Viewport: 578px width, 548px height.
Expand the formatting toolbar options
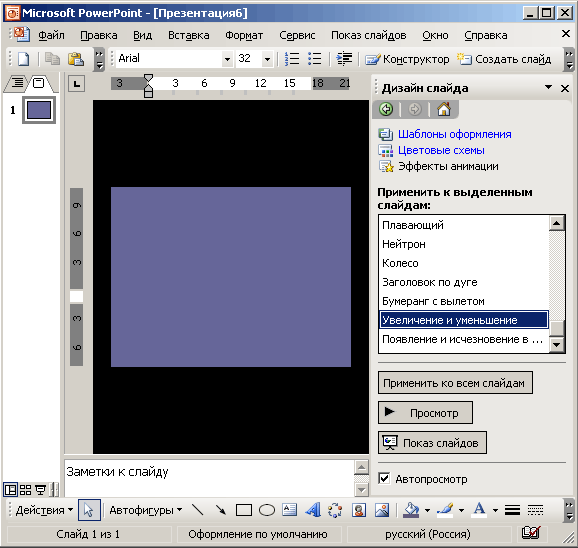pyautogui.click(x=569, y=59)
